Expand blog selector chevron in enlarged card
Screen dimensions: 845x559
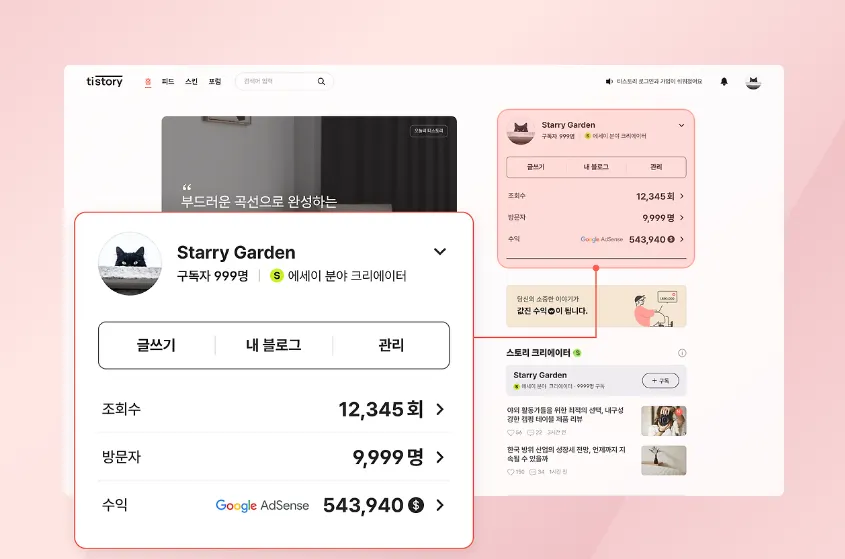tap(440, 252)
